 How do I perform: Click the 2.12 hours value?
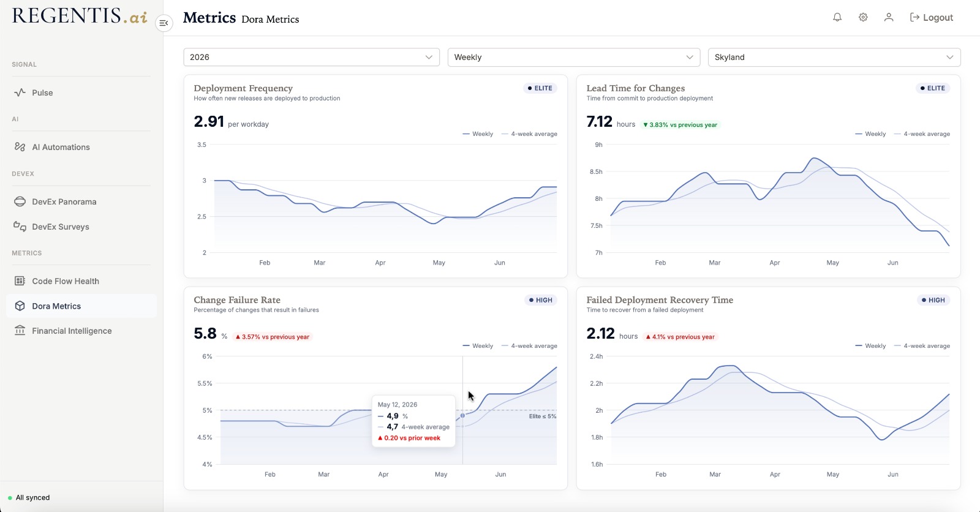pyautogui.click(x=612, y=334)
